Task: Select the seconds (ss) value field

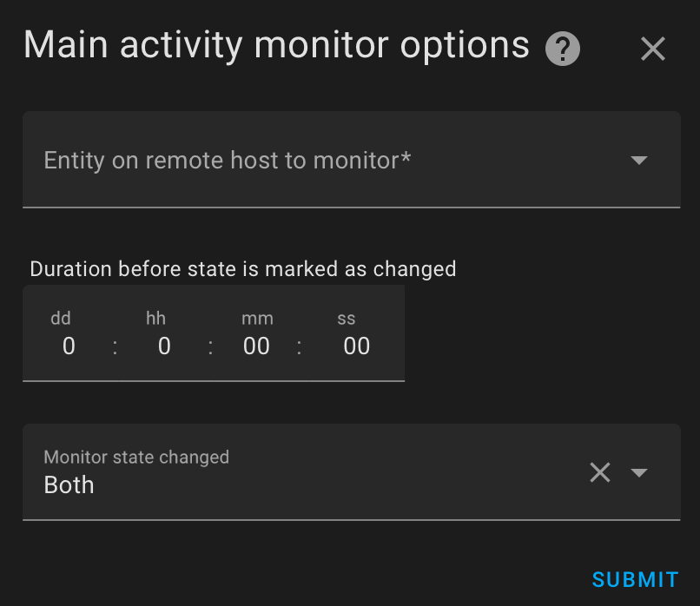Action: [356, 346]
